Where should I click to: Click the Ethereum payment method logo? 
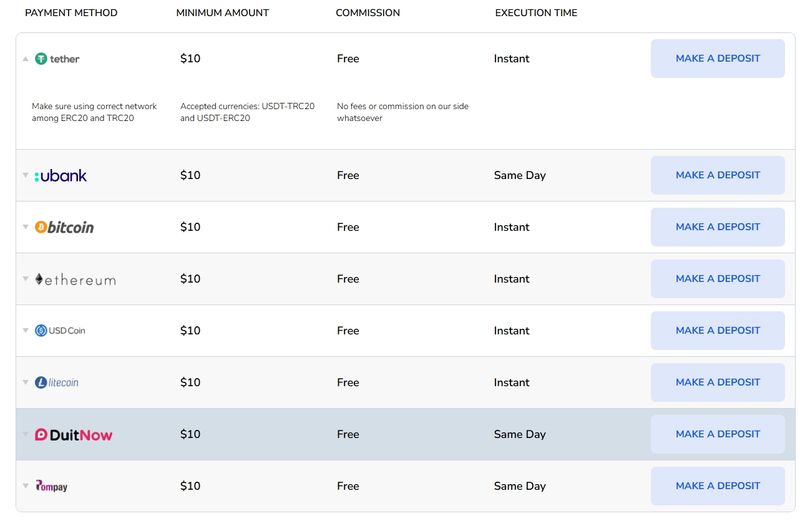point(75,279)
